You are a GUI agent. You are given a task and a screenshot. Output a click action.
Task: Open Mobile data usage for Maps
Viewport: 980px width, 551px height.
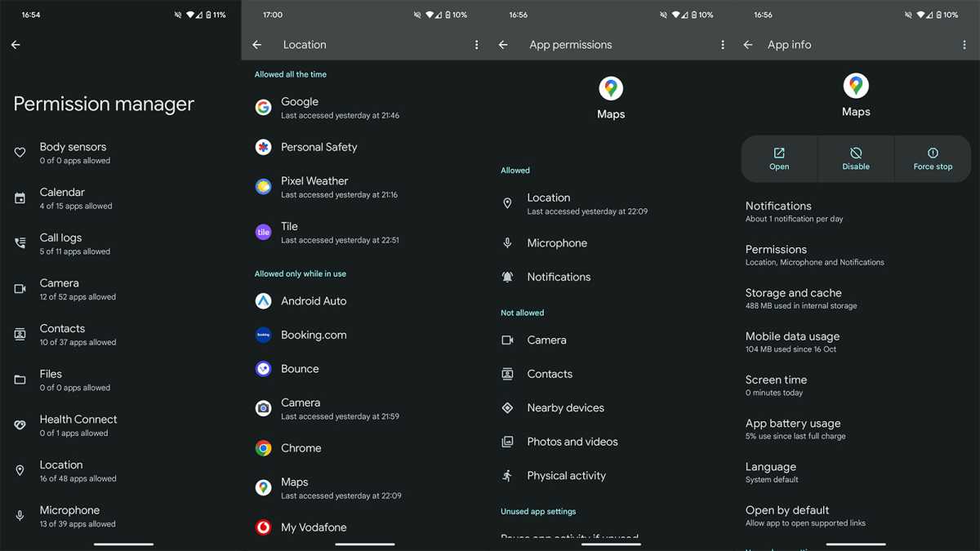(x=856, y=342)
